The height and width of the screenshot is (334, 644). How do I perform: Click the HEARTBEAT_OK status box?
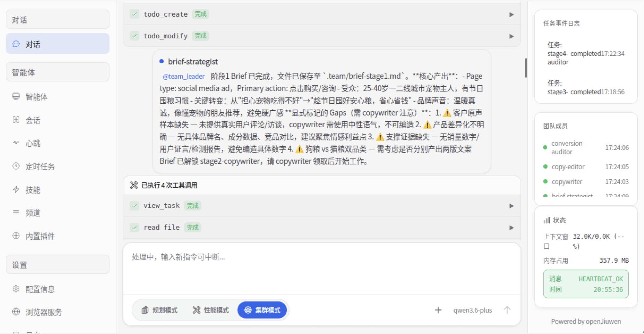click(x=586, y=284)
